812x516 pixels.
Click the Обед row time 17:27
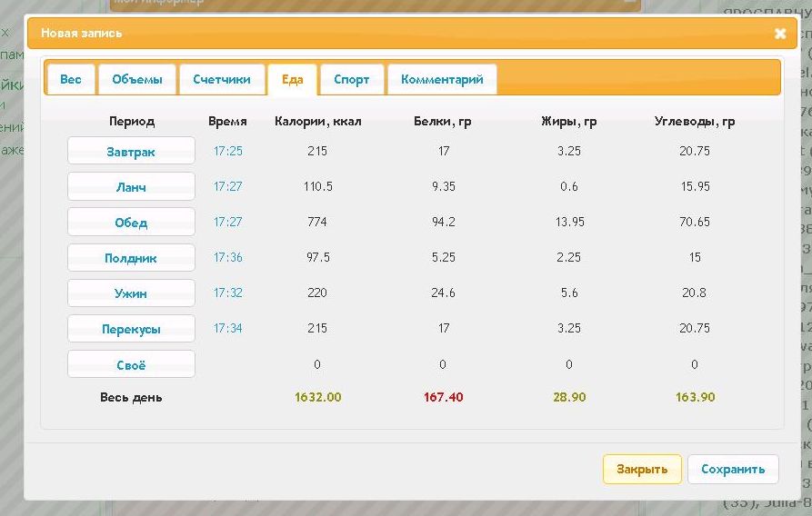[228, 222]
